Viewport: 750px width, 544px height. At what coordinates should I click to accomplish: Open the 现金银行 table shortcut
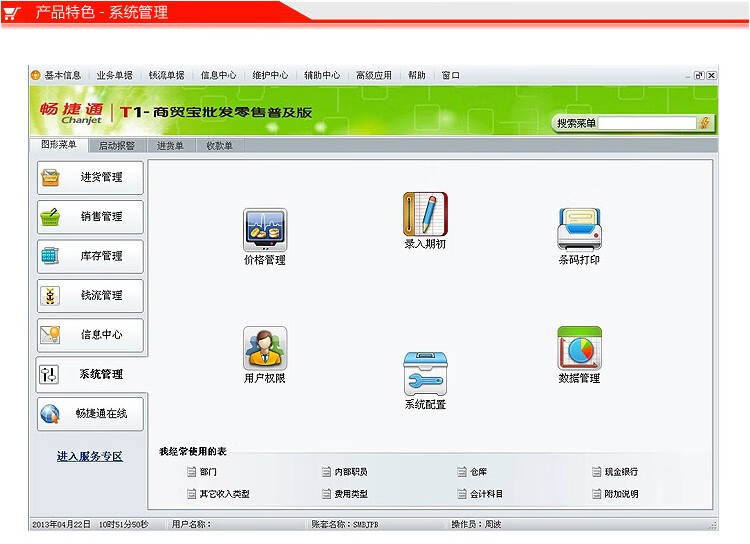click(x=615, y=472)
